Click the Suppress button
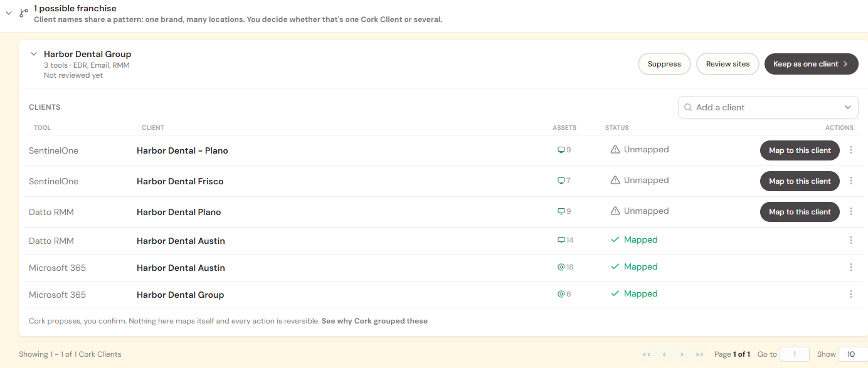 664,64
